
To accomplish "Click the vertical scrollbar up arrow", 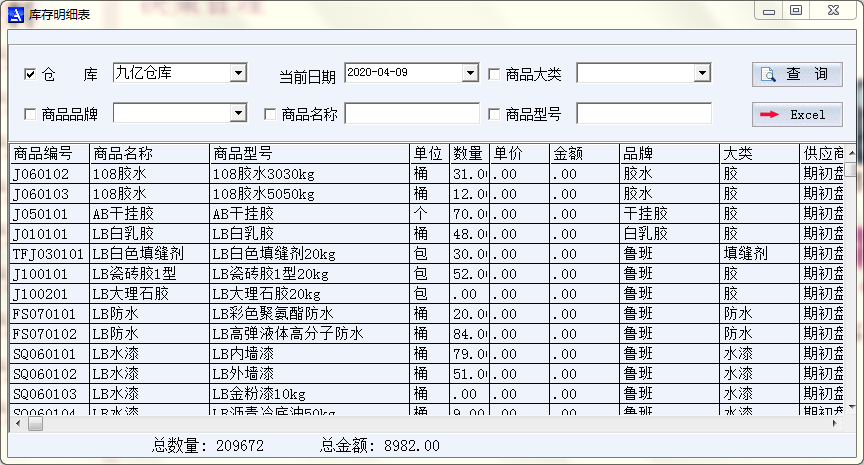I will pos(852,153).
